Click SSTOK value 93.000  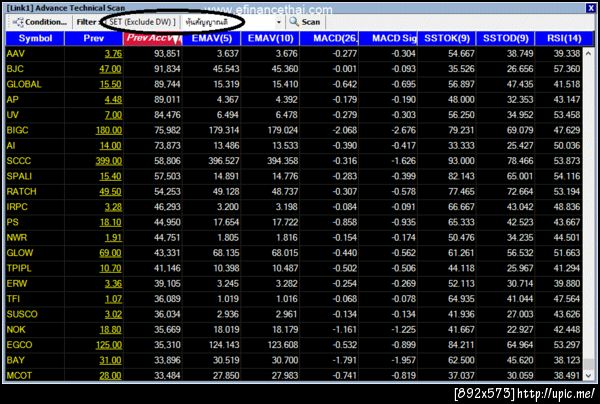[x=461, y=161]
